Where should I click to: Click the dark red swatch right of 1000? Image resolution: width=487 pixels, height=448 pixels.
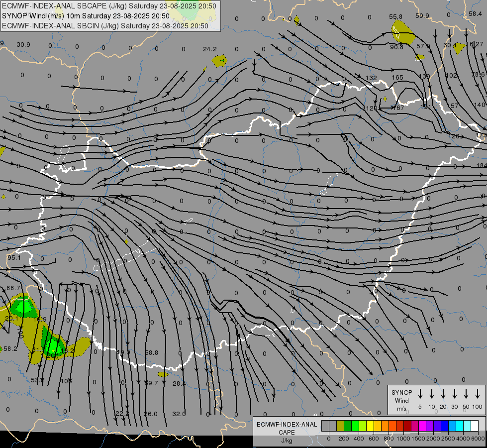[x=407, y=426]
